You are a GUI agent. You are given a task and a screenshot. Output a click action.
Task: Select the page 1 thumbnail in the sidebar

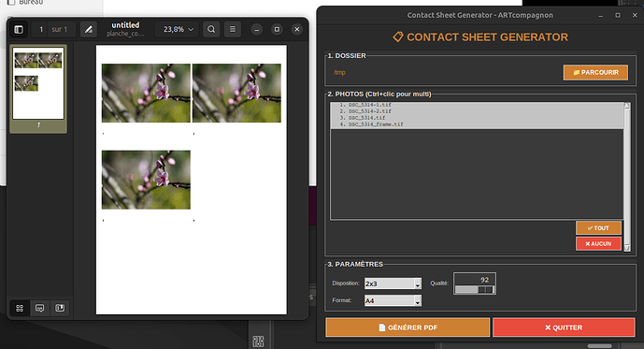point(38,83)
